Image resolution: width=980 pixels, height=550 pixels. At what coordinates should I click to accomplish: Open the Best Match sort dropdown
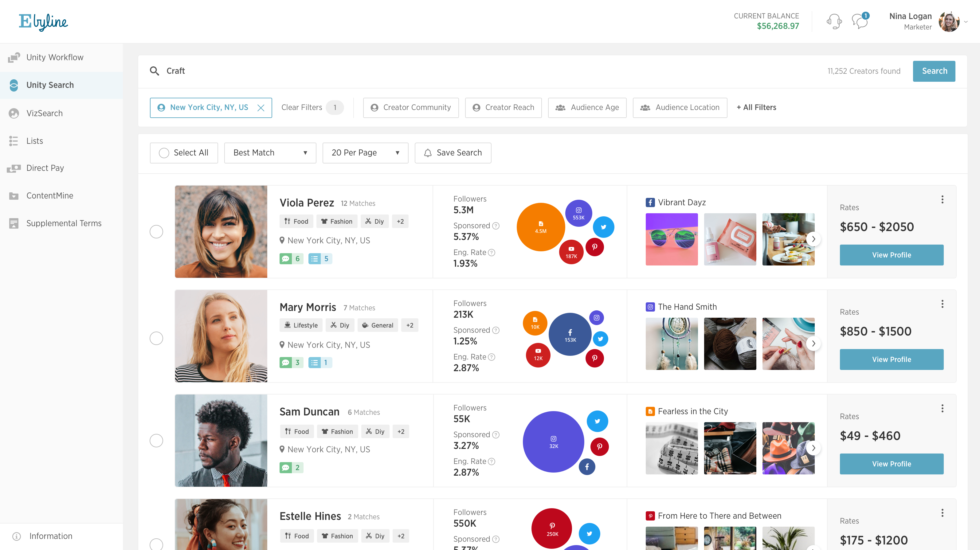tap(270, 153)
